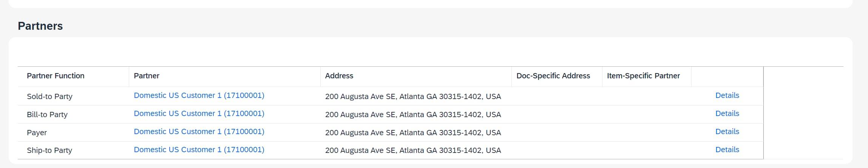
Task: Open the Bill-to Party customer link
Action: pyautogui.click(x=199, y=114)
